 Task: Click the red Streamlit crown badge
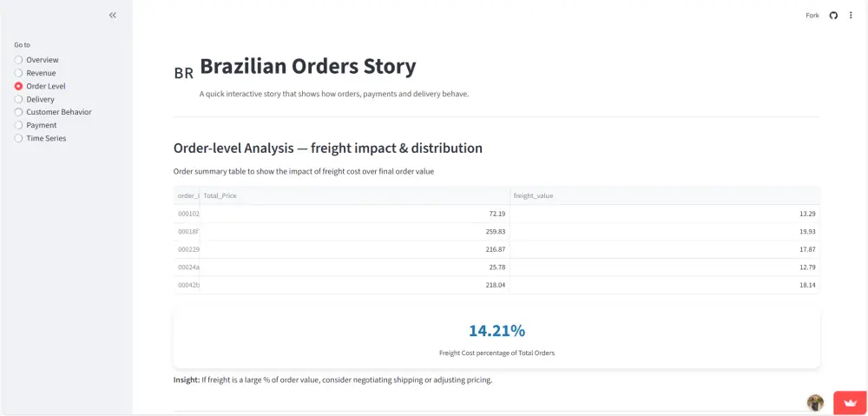(x=850, y=402)
